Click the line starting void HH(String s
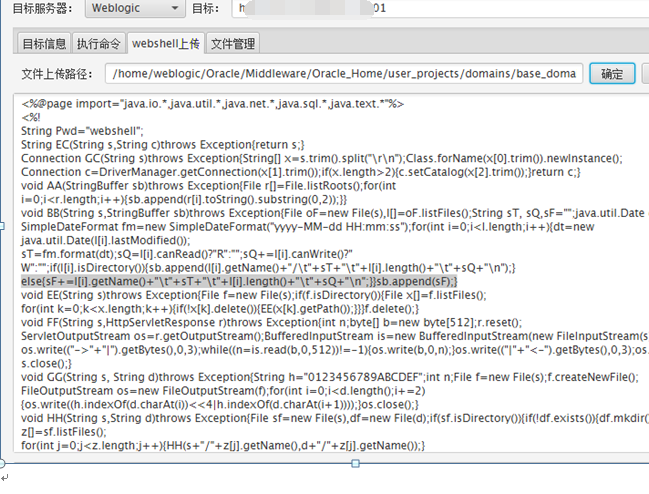The image size is (649, 494). [x=335, y=418]
